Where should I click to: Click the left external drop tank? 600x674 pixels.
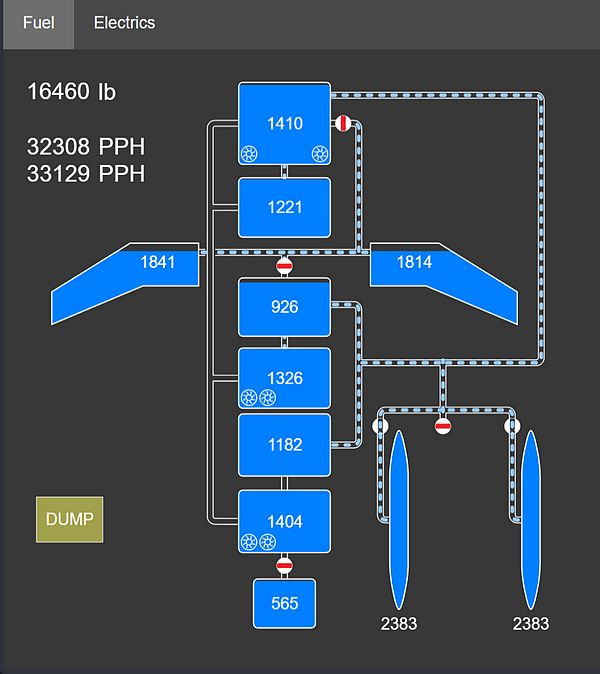pos(399,520)
